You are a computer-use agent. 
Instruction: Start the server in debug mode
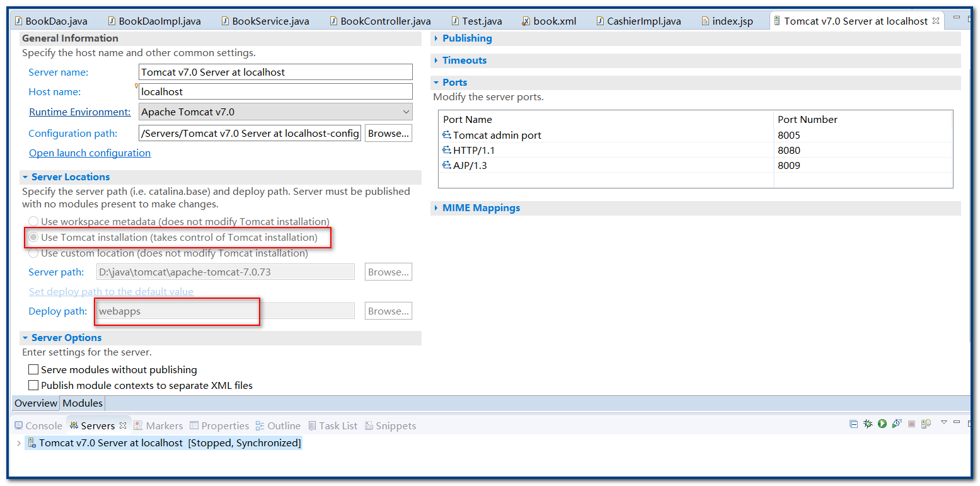point(868,424)
